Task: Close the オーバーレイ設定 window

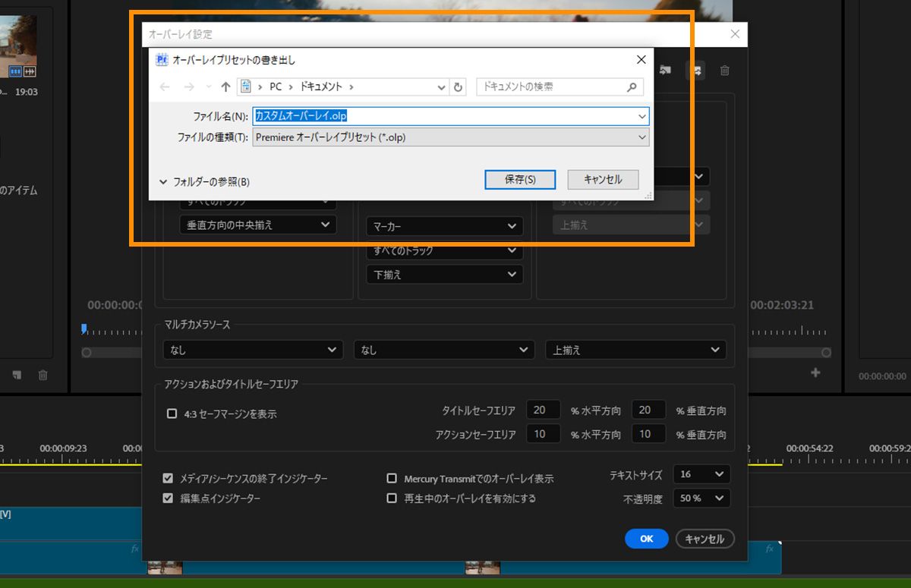Action: pyautogui.click(x=735, y=34)
